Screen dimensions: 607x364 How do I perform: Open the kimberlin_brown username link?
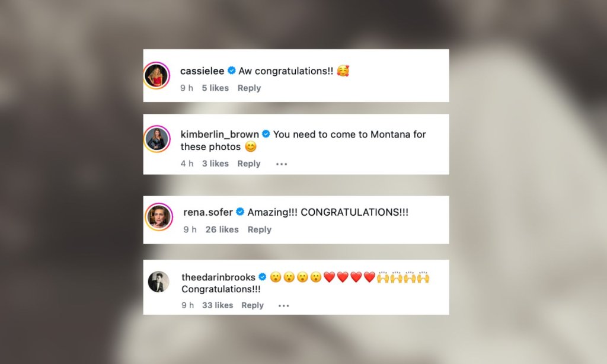pos(219,135)
